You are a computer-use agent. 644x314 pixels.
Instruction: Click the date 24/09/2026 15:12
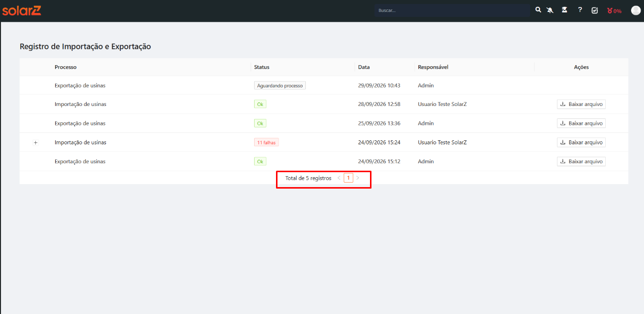(379, 161)
